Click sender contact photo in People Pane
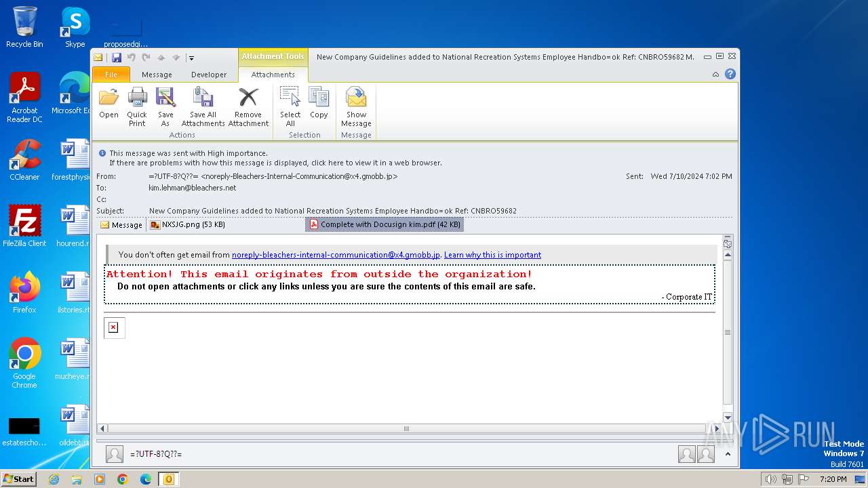The image size is (868, 488). [x=115, y=454]
